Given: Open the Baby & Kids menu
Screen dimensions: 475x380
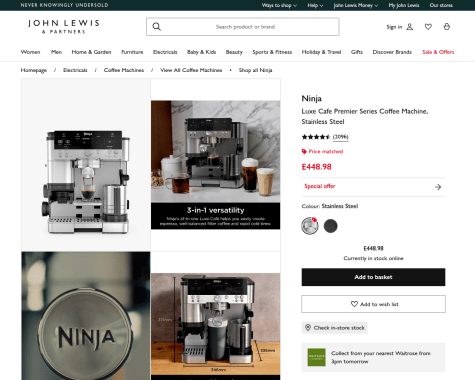Looking at the screenshot, I should click(x=201, y=52).
